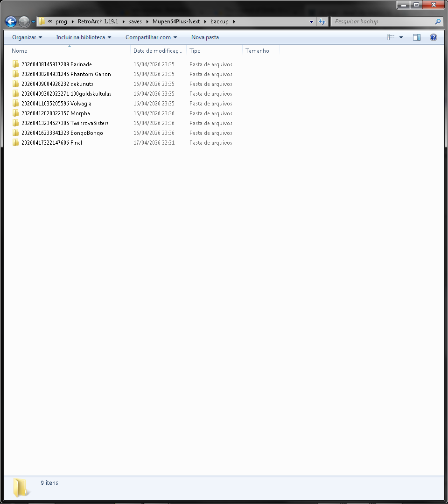Open the address bar history dropdown
The width and height of the screenshot is (448, 504).
pos(311,21)
